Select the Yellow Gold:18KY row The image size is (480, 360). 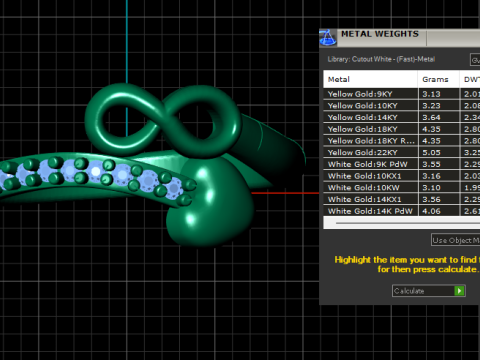click(x=402, y=129)
